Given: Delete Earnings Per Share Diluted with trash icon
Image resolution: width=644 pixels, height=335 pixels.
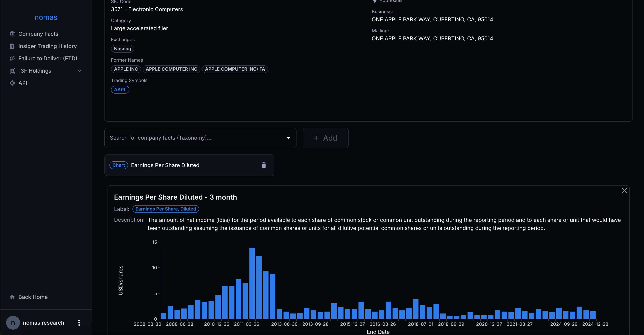Looking at the screenshot, I should [263, 165].
